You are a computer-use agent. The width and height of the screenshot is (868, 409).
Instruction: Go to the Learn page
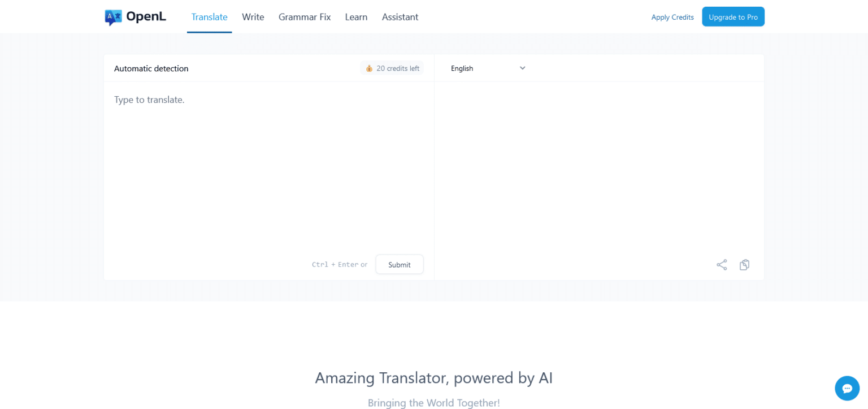pos(356,17)
